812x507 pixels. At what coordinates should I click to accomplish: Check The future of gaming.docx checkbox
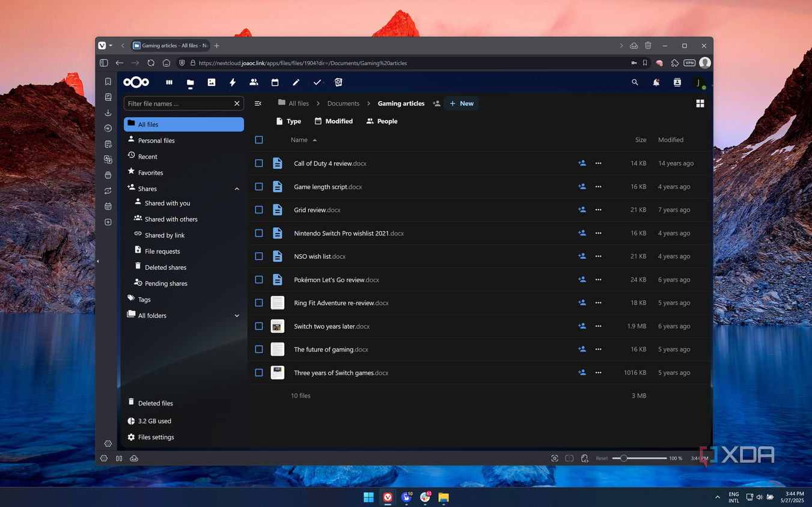[x=259, y=349]
